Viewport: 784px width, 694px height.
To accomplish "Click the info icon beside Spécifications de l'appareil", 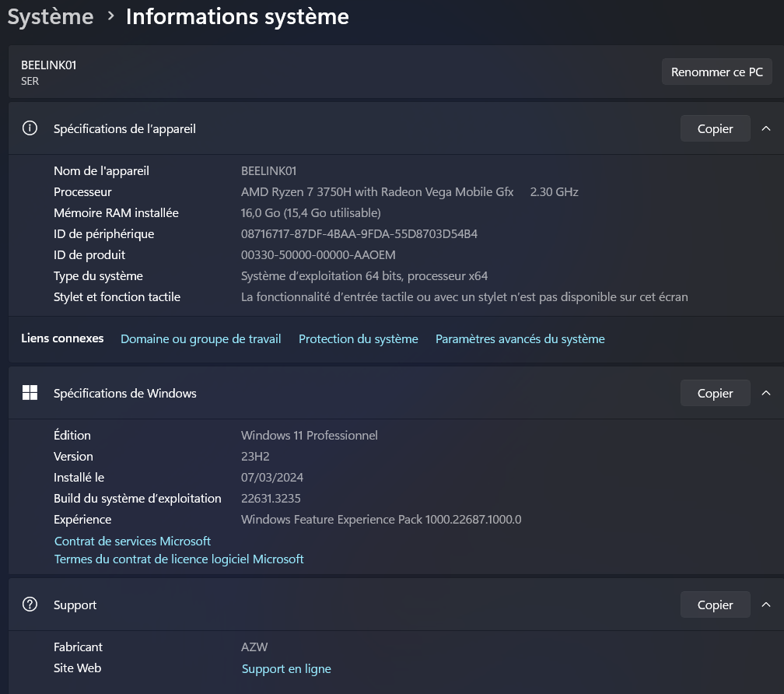I will (x=30, y=128).
